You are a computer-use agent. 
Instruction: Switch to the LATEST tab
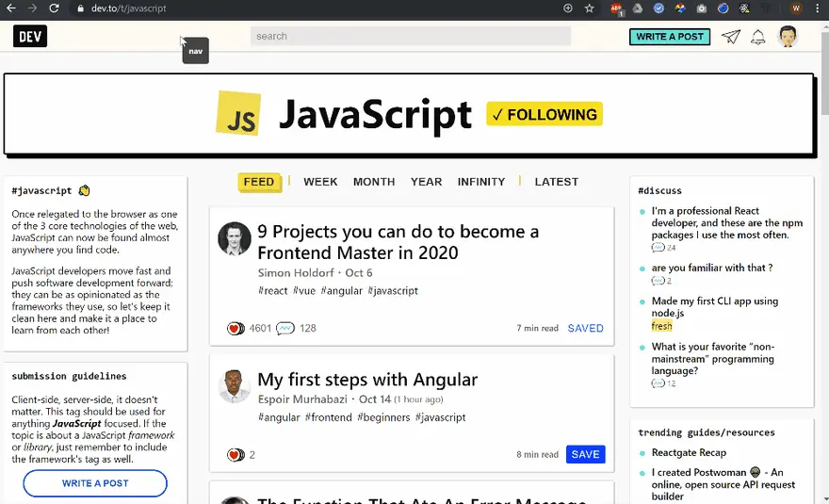(x=556, y=182)
